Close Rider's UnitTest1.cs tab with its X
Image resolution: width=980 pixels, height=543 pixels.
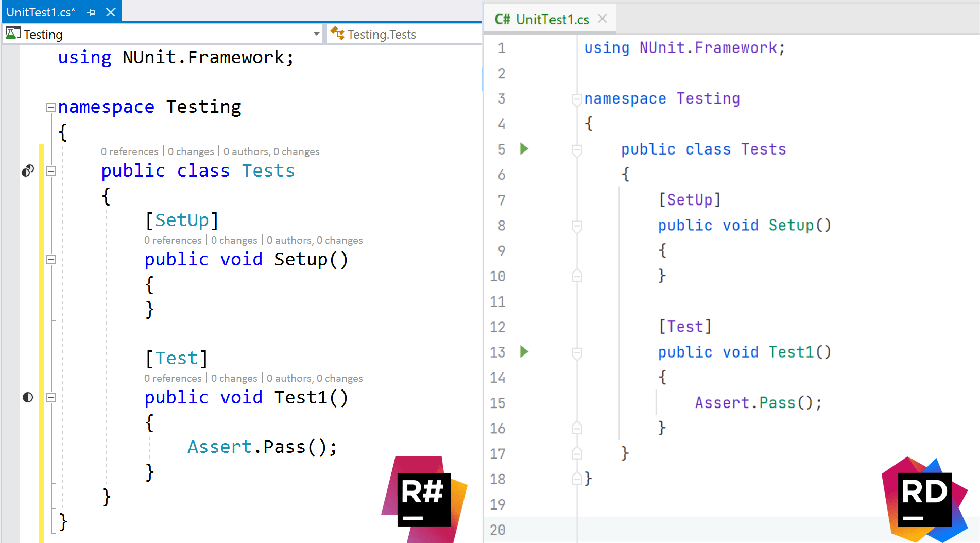click(602, 18)
